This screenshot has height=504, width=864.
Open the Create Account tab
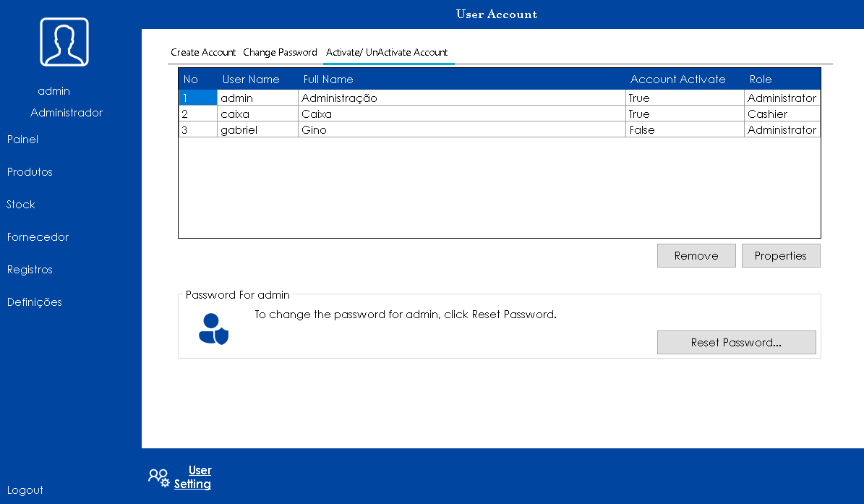pos(203,53)
